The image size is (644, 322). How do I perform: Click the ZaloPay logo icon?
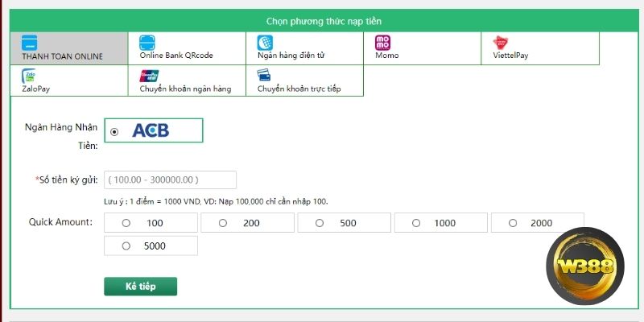(x=28, y=76)
